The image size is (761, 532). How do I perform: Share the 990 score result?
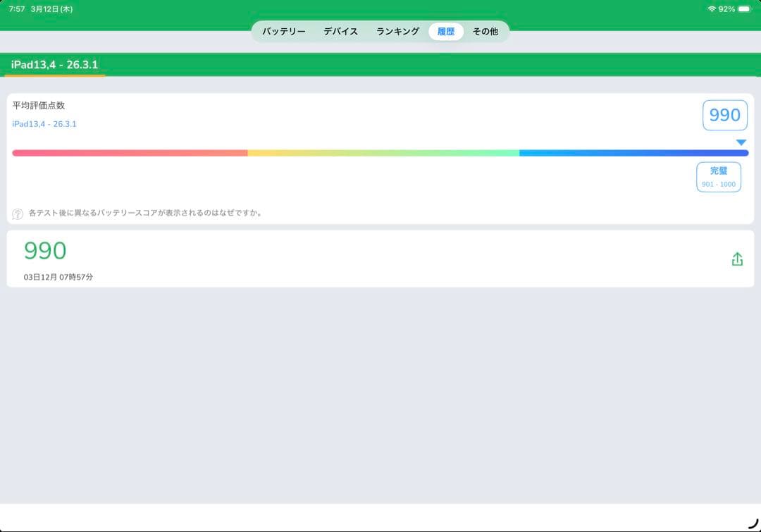pos(737,259)
